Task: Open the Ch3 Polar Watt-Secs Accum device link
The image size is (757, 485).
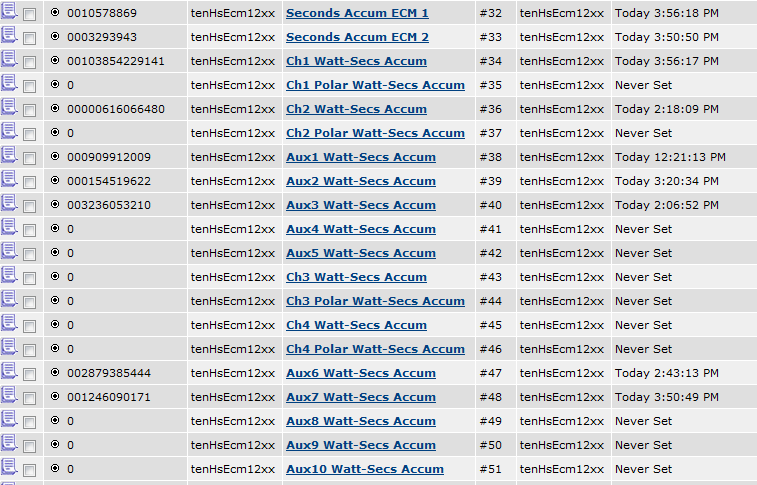Action: pyautogui.click(x=375, y=301)
